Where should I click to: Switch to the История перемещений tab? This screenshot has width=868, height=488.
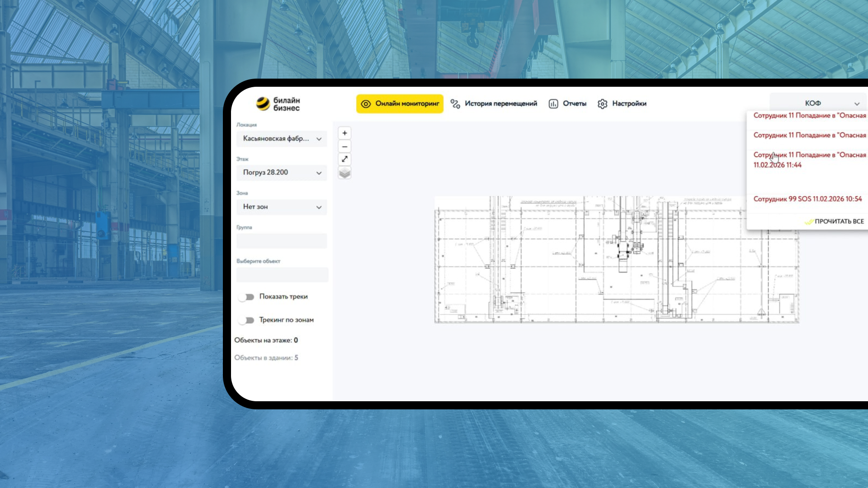tap(500, 104)
